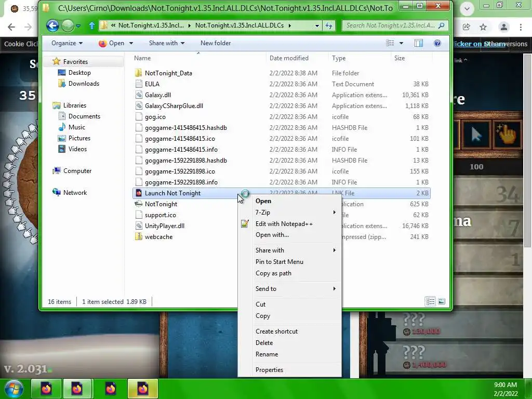Open Music library in navigation pane
The image size is (532, 399).
pyautogui.click(x=77, y=127)
